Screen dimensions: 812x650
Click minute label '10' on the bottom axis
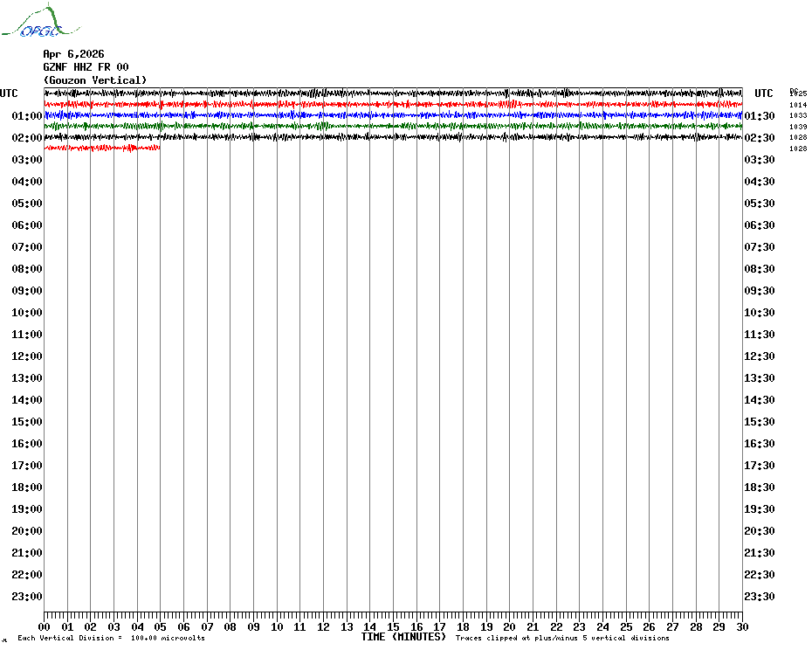point(277,627)
